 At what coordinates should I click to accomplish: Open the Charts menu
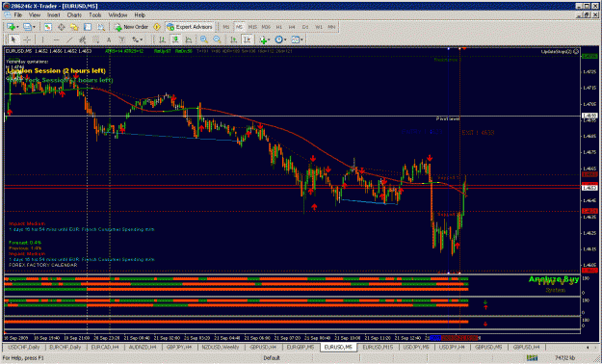pos(74,15)
